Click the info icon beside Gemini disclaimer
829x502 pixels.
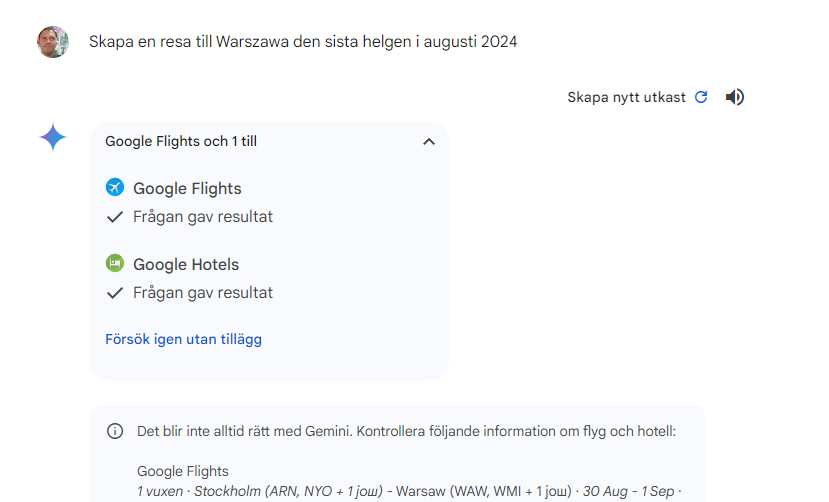click(x=115, y=431)
